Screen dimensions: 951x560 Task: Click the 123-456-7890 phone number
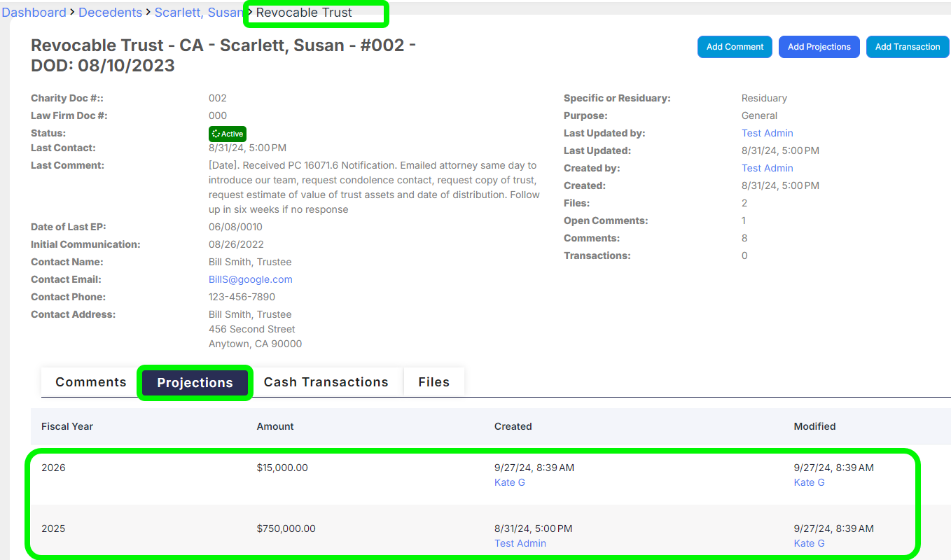pyautogui.click(x=242, y=297)
